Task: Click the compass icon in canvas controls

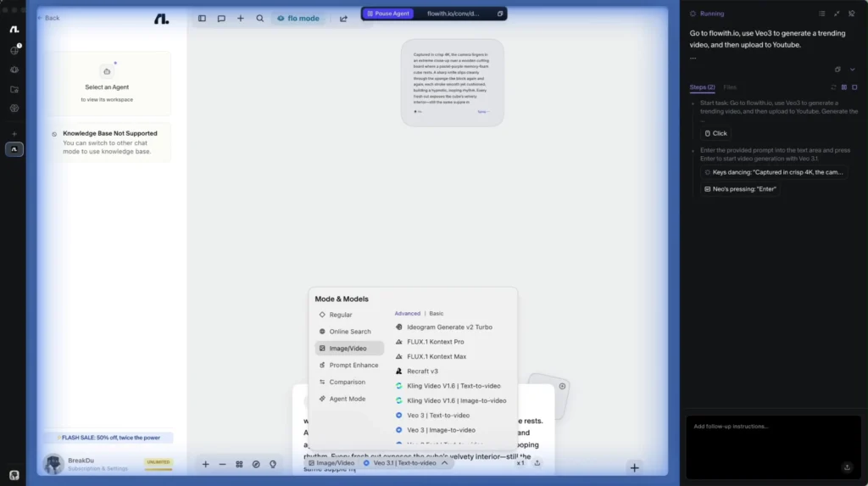Action: pyautogui.click(x=256, y=465)
